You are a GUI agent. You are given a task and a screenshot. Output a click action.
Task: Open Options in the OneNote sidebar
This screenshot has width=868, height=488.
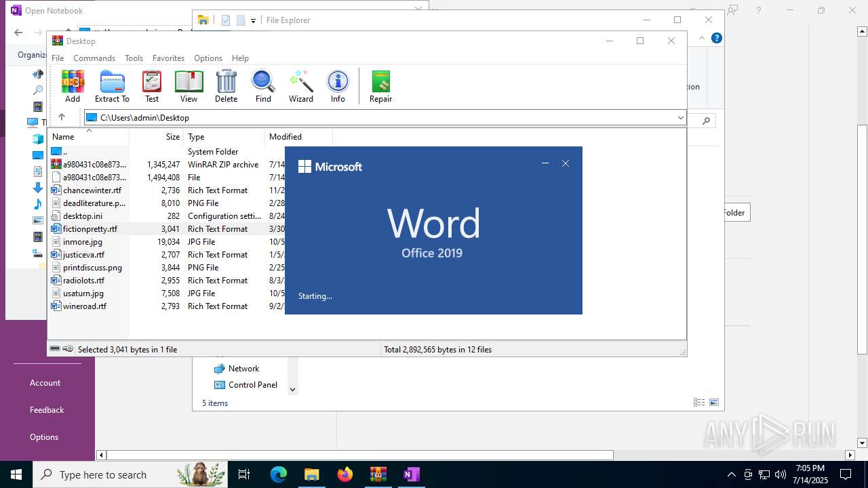[x=44, y=437]
